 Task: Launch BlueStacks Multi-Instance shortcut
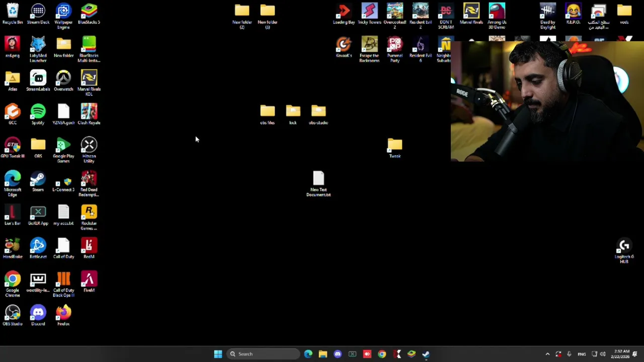pos(89,49)
